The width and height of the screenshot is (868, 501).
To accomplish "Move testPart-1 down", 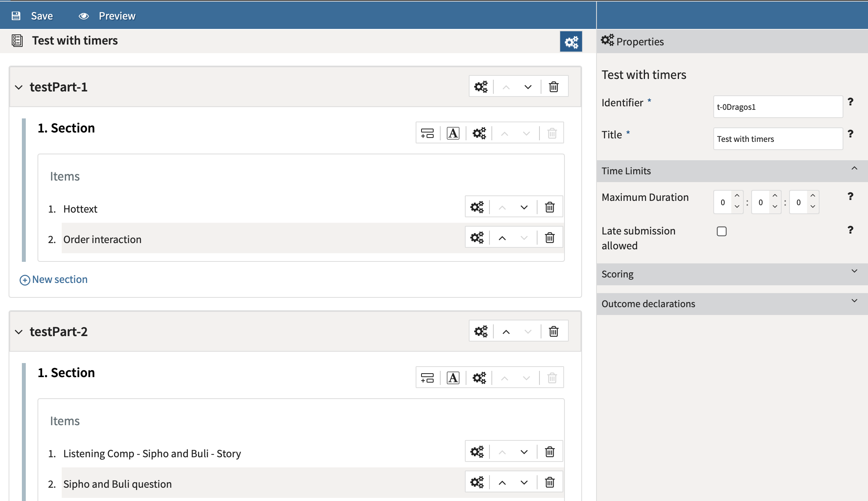I will pos(528,87).
